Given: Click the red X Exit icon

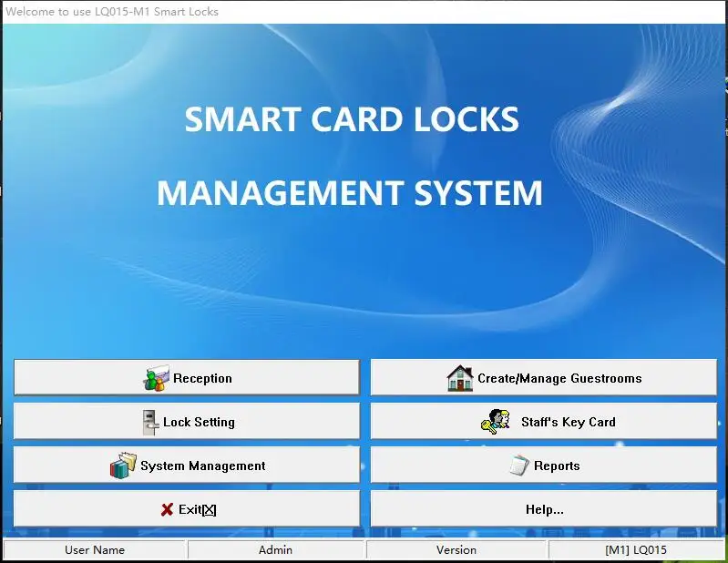Looking at the screenshot, I should point(167,509).
